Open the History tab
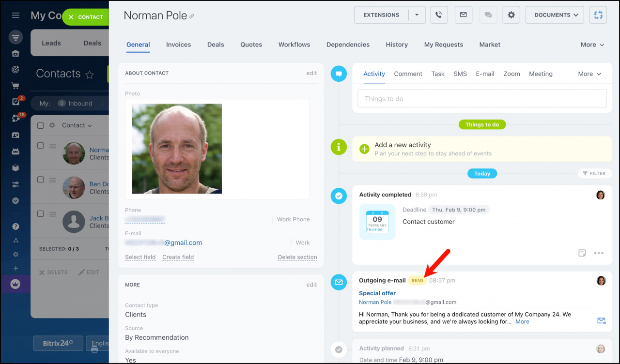Viewport: 620px width, 364px height. pyautogui.click(x=397, y=45)
